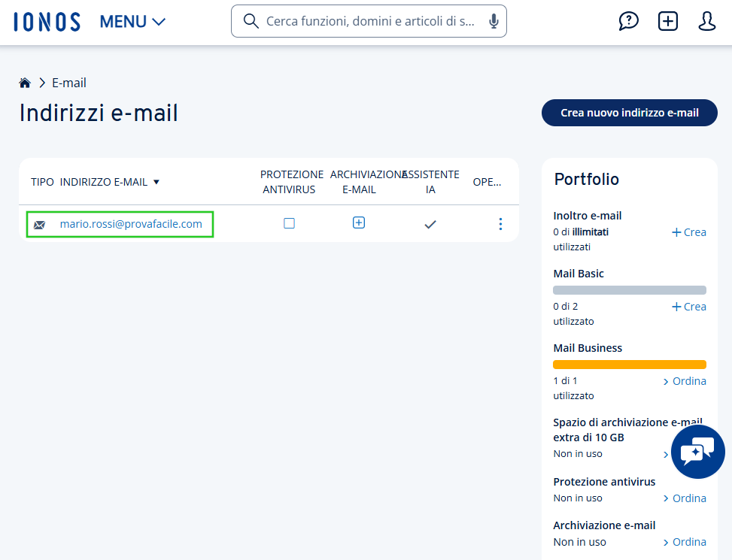
Task: Click Ordina link under Protezione antivirus
Action: click(685, 498)
